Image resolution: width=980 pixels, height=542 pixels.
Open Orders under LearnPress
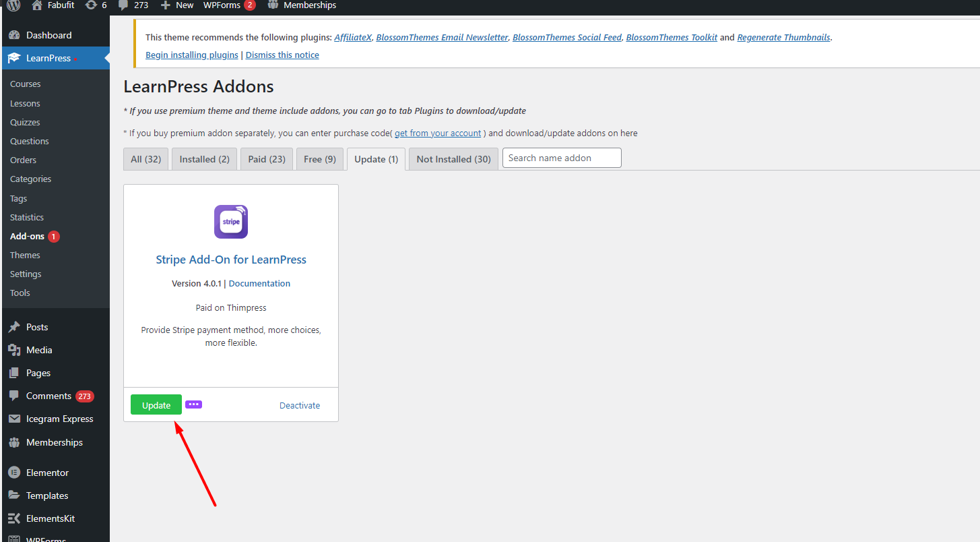(24, 160)
